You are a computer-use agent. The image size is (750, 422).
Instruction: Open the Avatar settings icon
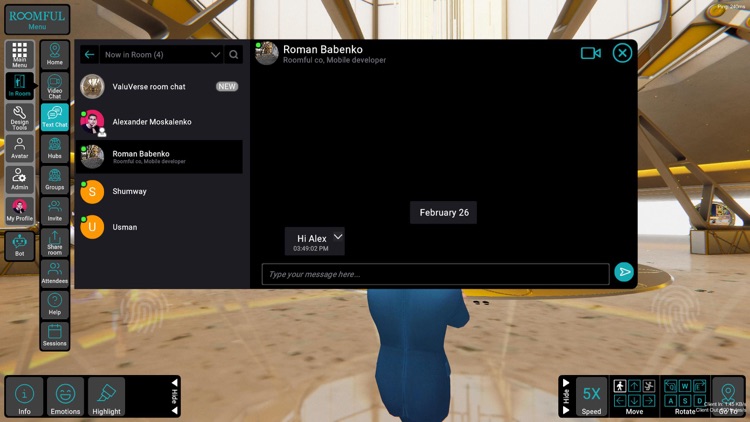click(20, 148)
